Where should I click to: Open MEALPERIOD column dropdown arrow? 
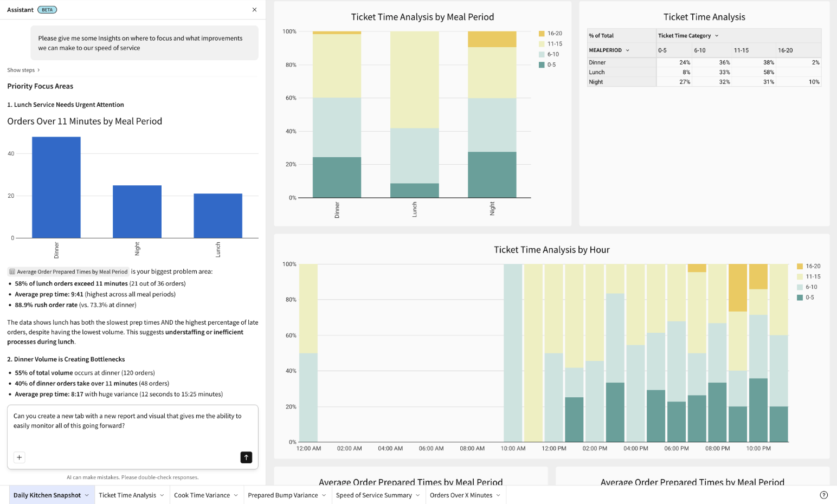tap(628, 50)
